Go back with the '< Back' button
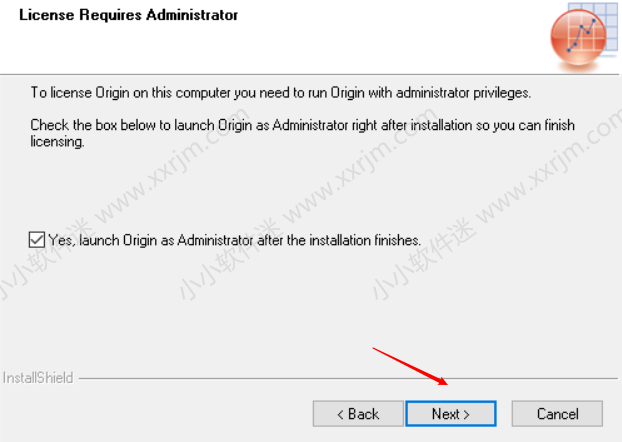The height and width of the screenshot is (442, 622). pos(358,414)
